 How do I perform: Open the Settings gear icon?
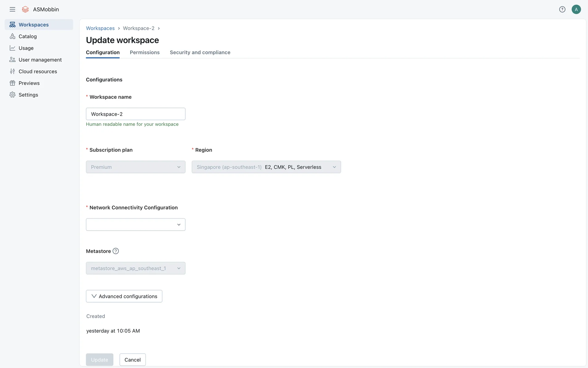pos(12,94)
